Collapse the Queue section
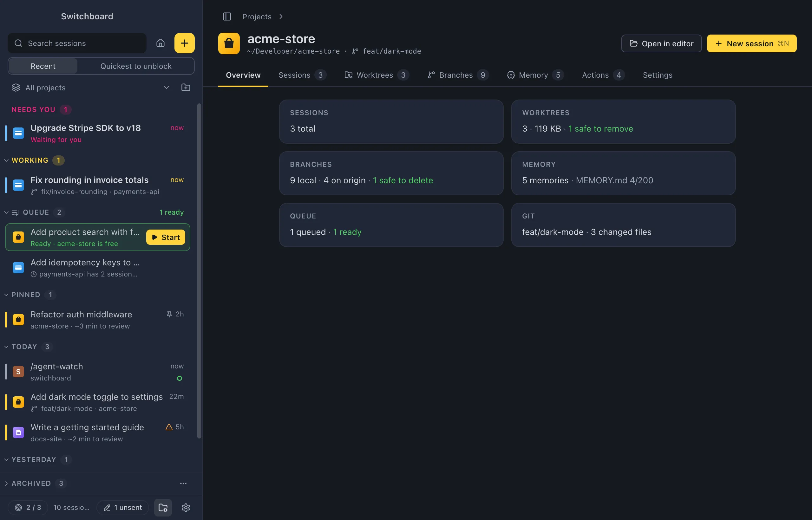This screenshot has width=812, height=520. point(6,212)
